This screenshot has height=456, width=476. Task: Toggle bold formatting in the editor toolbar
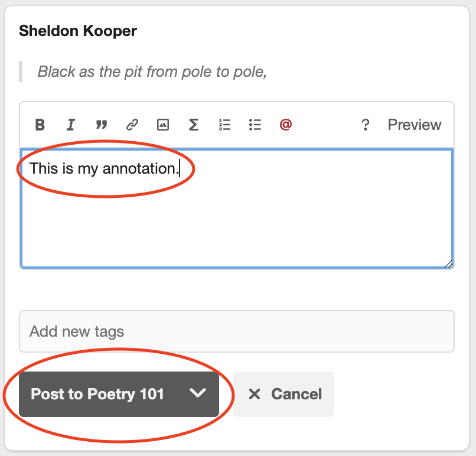tap(40, 125)
